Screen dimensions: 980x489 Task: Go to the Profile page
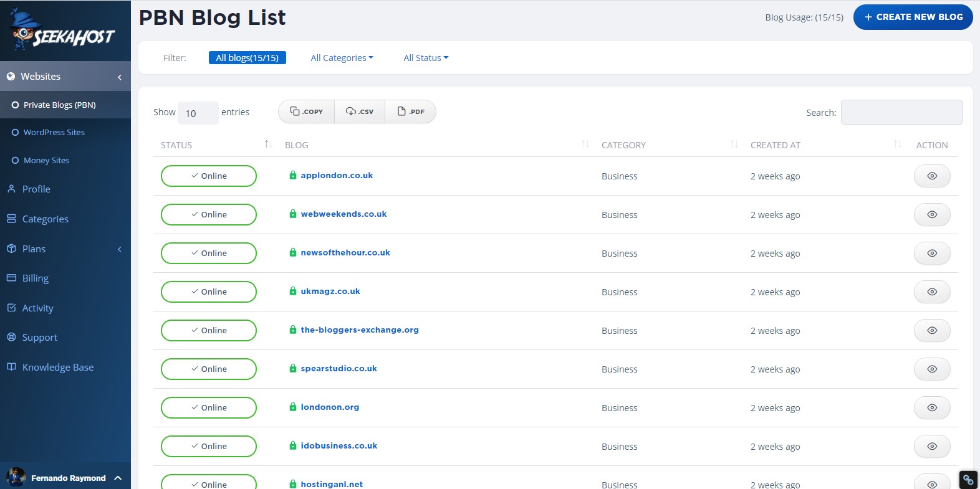click(x=36, y=189)
